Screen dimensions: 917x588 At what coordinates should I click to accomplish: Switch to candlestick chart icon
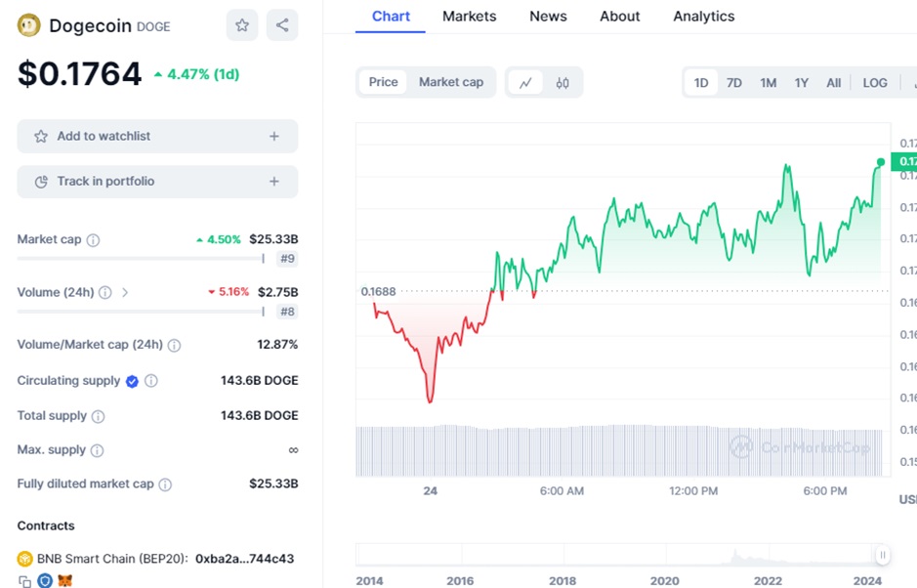click(x=563, y=83)
